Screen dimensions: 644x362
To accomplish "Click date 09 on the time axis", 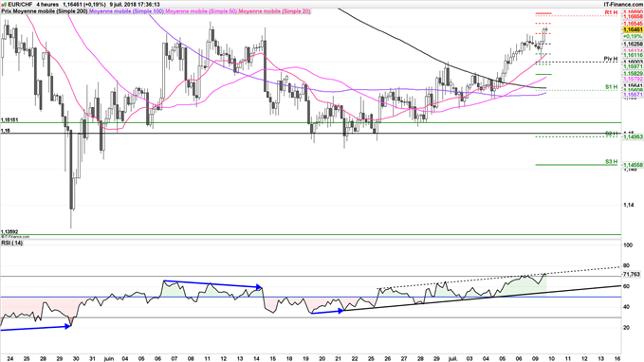I will pyautogui.click(x=535, y=359).
